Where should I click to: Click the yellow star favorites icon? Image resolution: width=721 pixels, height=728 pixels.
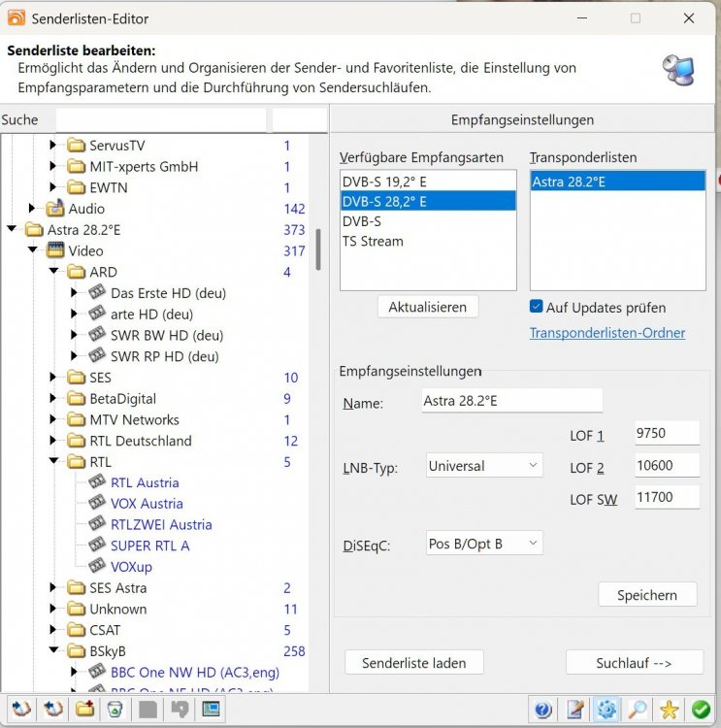[669, 710]
